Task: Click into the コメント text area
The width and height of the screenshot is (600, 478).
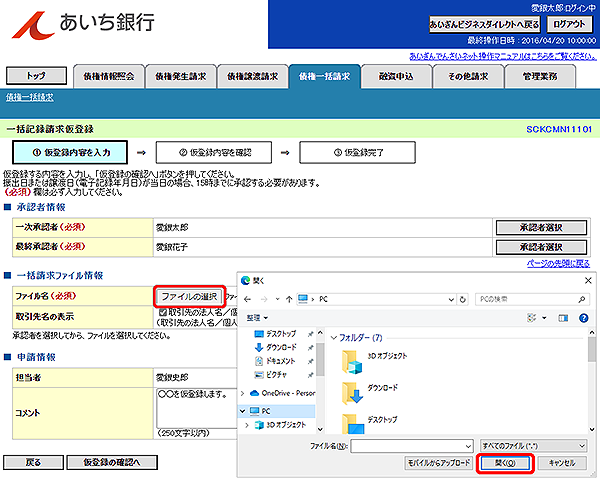Action: click(197, 408)
